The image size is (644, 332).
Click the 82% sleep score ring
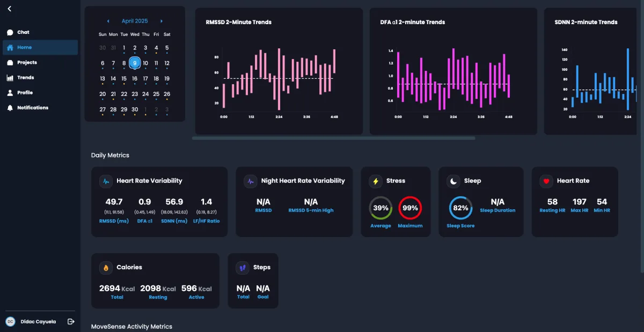[x=460, y=208]
